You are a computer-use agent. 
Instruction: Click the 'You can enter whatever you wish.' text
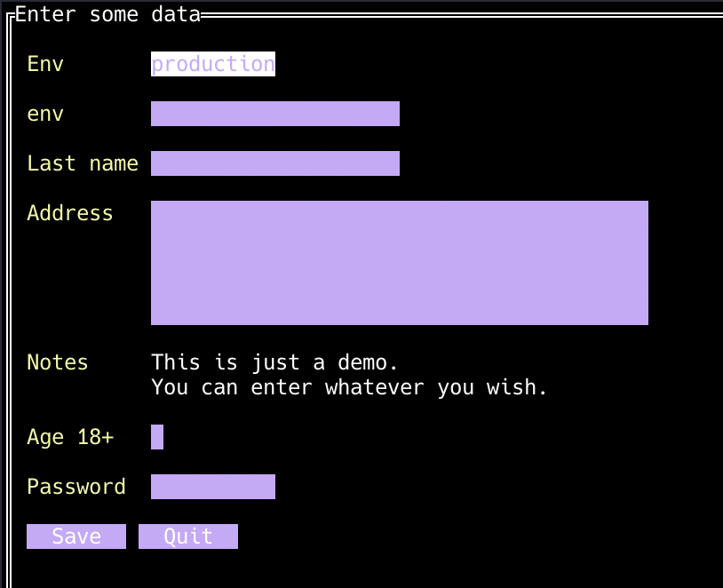click(349, 387)
